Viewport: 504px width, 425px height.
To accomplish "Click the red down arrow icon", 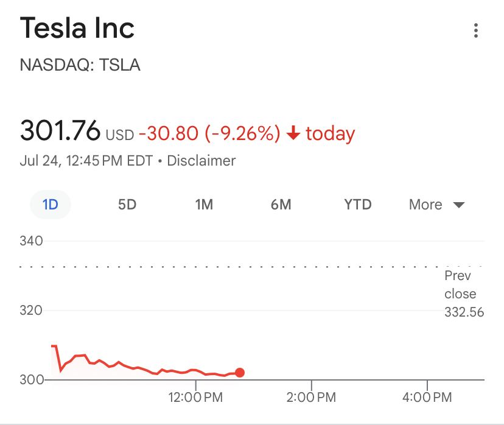I will point(293,133).
